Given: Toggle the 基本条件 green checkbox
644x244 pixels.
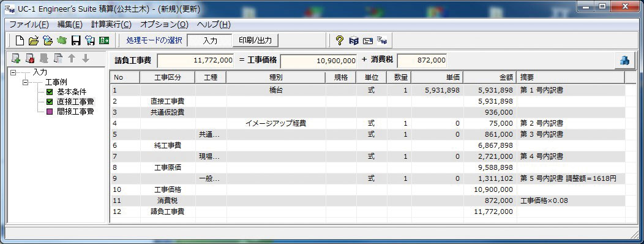Looking at the screenshot, I should click(x=50, y=92).
